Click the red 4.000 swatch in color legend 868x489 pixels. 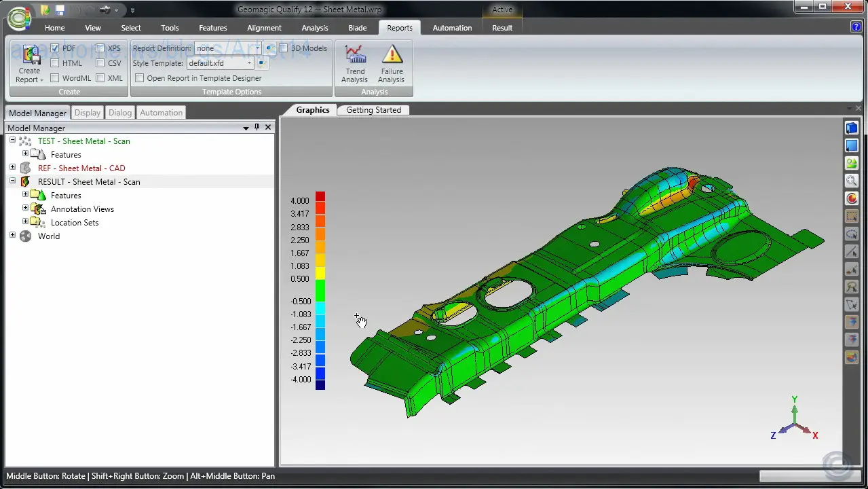click(x=320, y=197)
